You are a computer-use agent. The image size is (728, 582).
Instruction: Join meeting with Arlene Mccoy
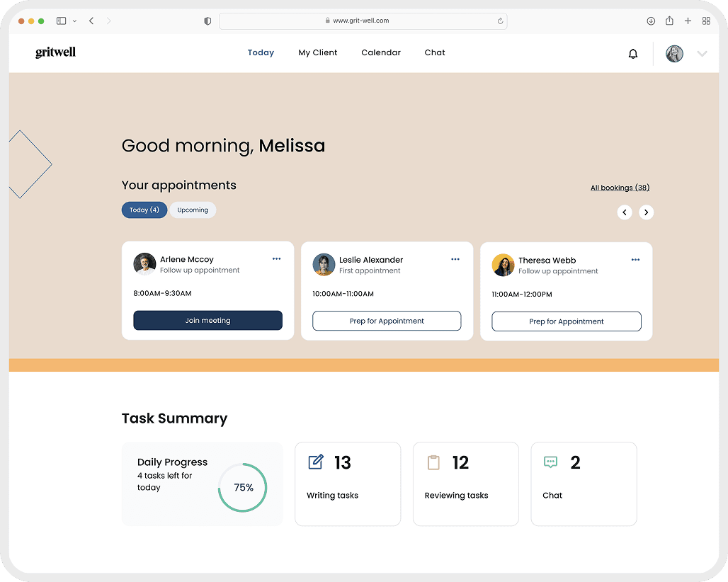point(207,320)
